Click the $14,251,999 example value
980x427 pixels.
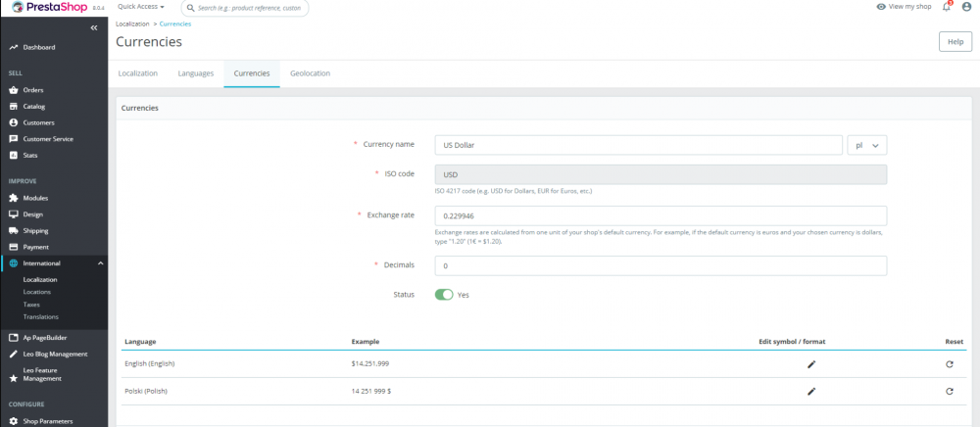[370, 364]
